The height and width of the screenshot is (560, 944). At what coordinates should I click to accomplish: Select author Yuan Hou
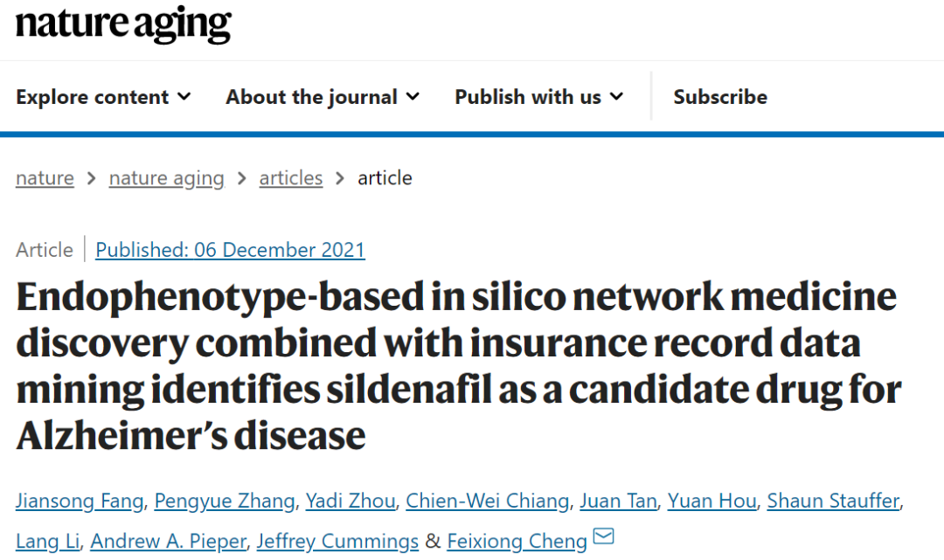click(x=711, y=501)
